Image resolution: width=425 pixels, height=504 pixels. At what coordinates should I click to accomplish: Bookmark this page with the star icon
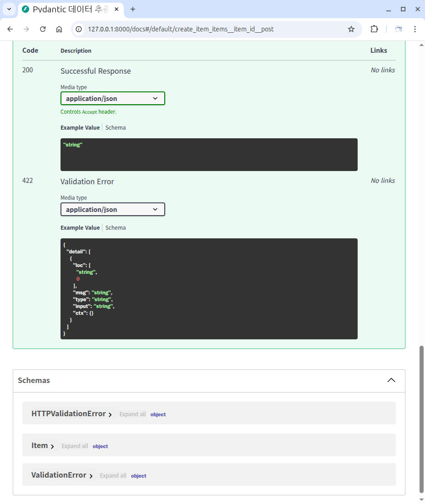click(351, 29)
